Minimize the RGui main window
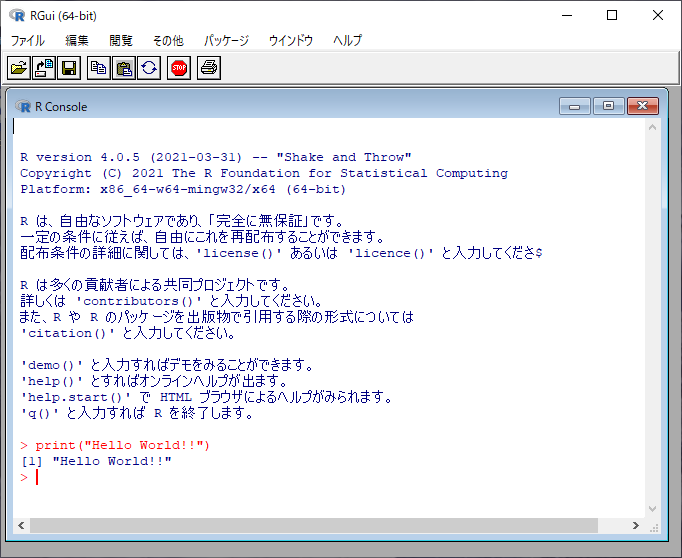682x558 pixels. (x=567, y=16)
